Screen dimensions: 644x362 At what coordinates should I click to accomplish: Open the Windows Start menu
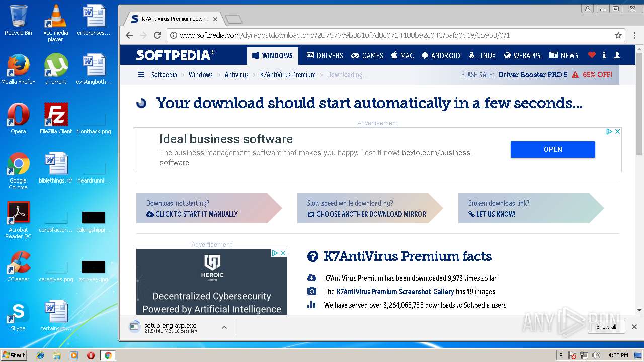[x=14, y=355]
